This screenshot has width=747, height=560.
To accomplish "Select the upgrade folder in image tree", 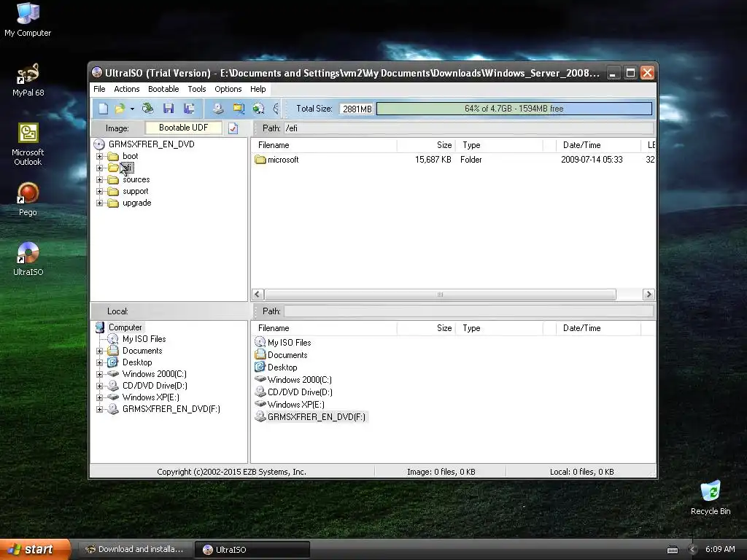I will coord(136,203).
